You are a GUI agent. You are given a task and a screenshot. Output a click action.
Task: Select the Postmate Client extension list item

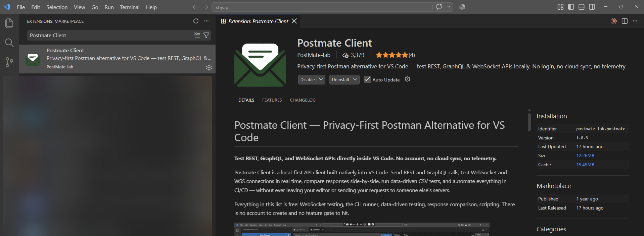pyautogui.click(x=117, y=59)
